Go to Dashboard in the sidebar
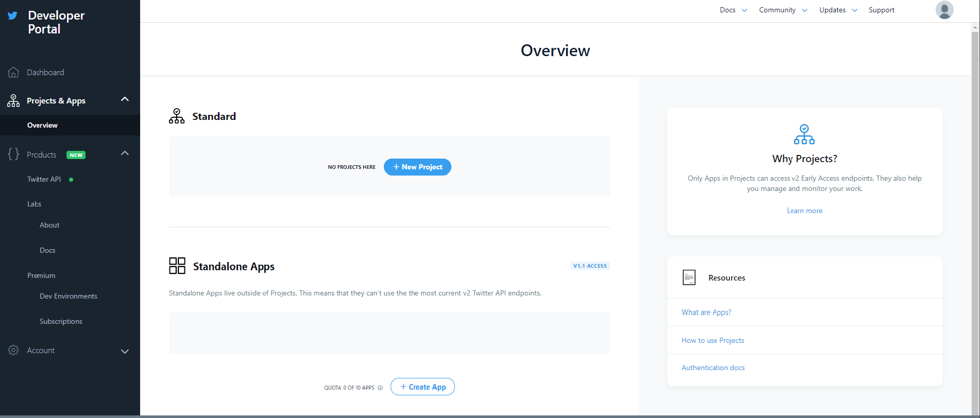The width and height of the screenshot is (980, 418). pos(45,72)
